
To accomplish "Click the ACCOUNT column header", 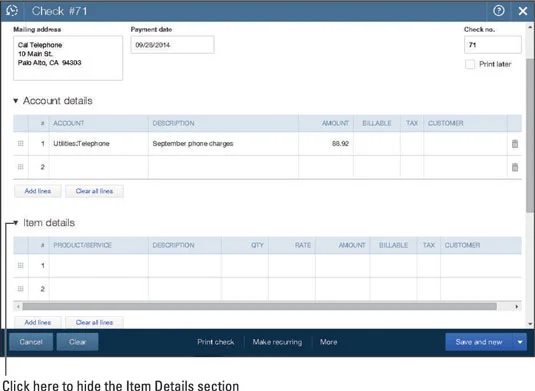I will pyautogui.click(x=69, y=123).
